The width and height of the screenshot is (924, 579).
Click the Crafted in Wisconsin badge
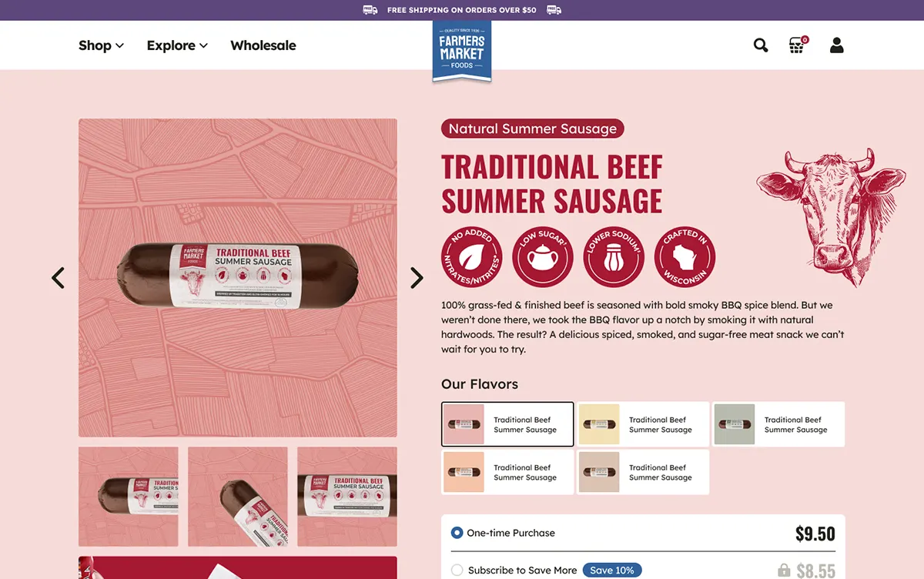[x=685, y=256]
